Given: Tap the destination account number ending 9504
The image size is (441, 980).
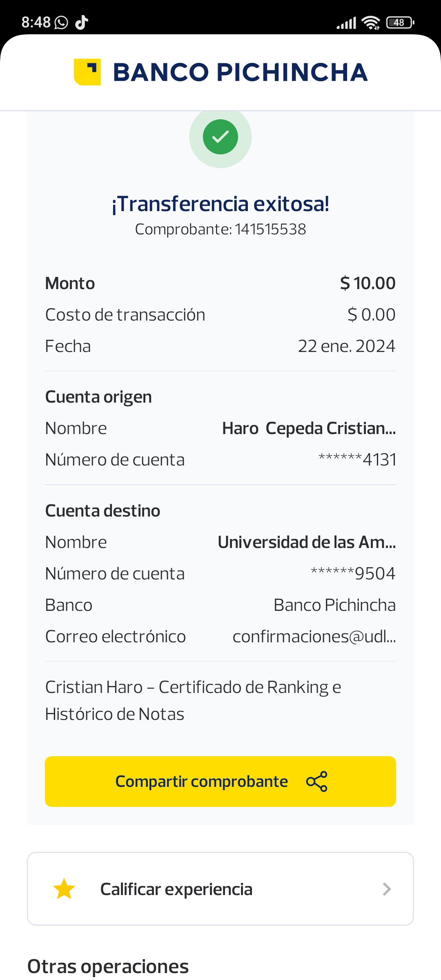Looking at the screenshot, I should click(x=353, y=574).
